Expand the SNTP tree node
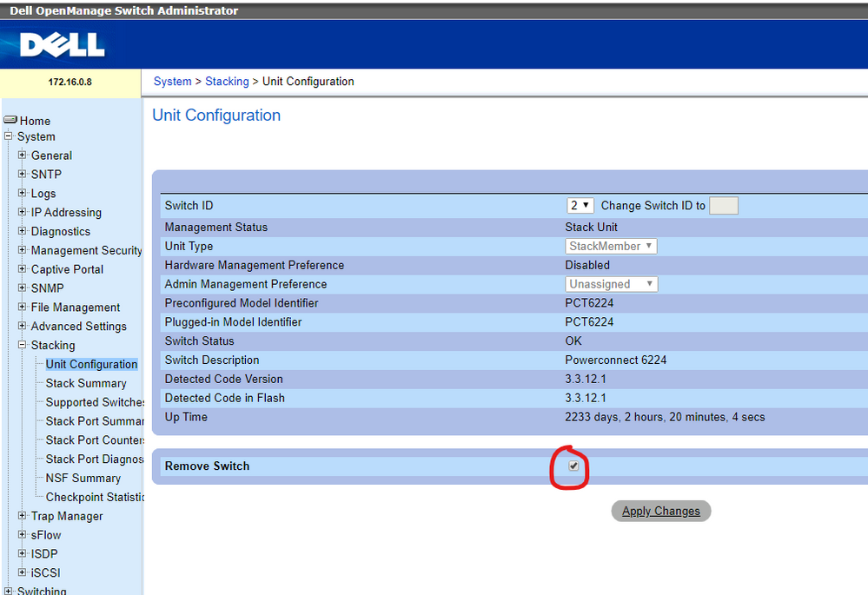868x595 pixels. tap(22, 174)
